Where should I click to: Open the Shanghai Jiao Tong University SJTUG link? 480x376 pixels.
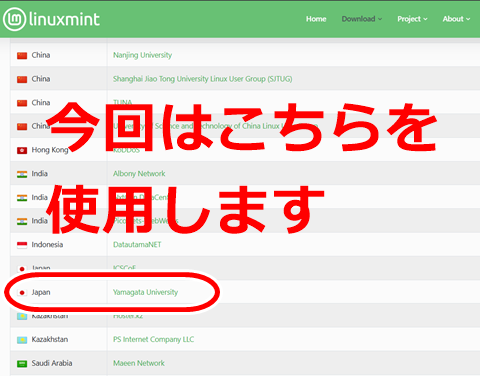[202, 79]
